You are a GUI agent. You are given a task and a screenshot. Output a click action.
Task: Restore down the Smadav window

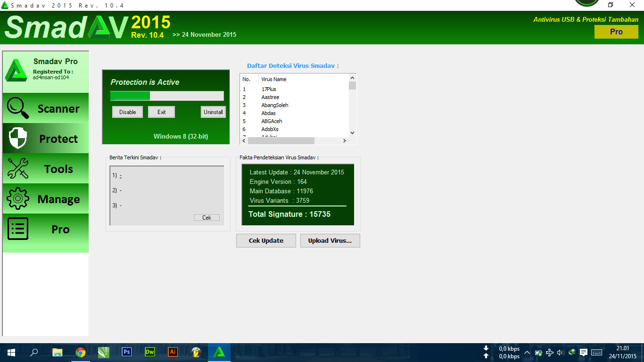coord(611,5)
